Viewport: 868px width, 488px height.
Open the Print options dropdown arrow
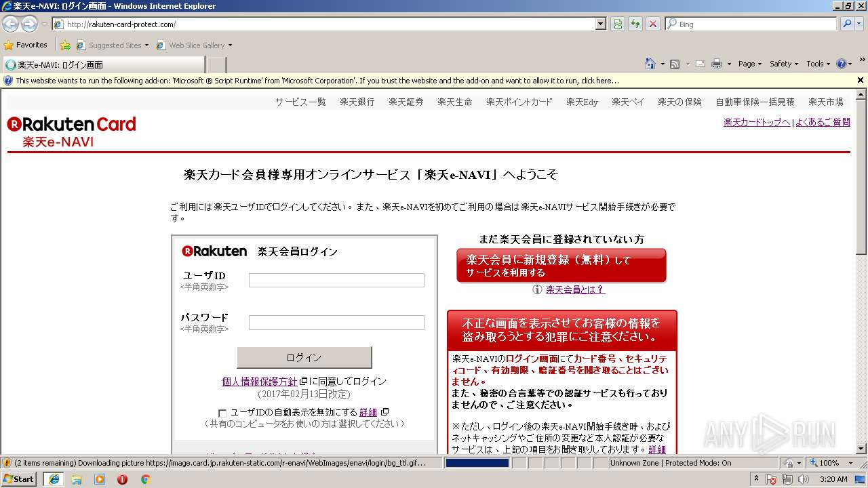tap(729, 64)
